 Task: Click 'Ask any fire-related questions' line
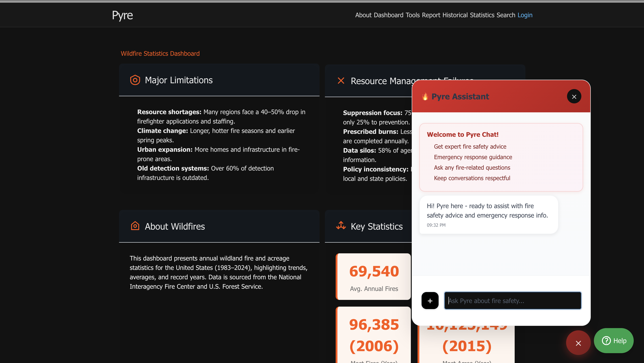[x=472, y=167]
